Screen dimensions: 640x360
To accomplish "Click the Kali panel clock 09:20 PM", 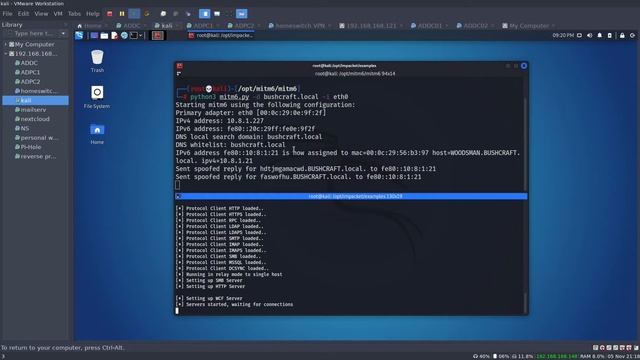I will [563, 36].
